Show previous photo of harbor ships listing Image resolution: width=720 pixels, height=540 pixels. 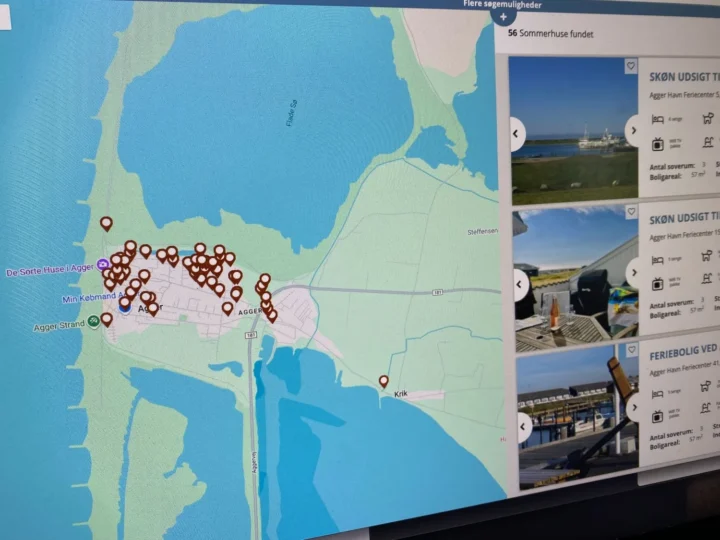516,134
